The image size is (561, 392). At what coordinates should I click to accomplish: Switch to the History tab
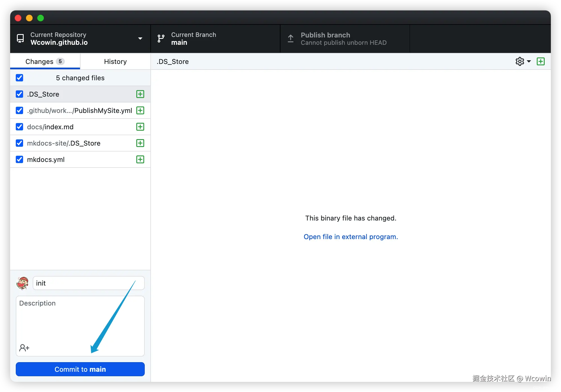115,61
